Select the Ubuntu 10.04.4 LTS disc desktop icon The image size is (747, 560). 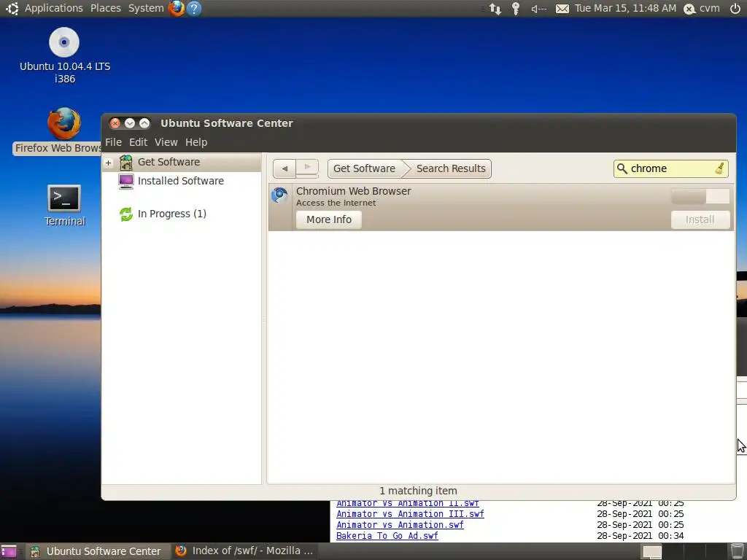coord(64,55)
